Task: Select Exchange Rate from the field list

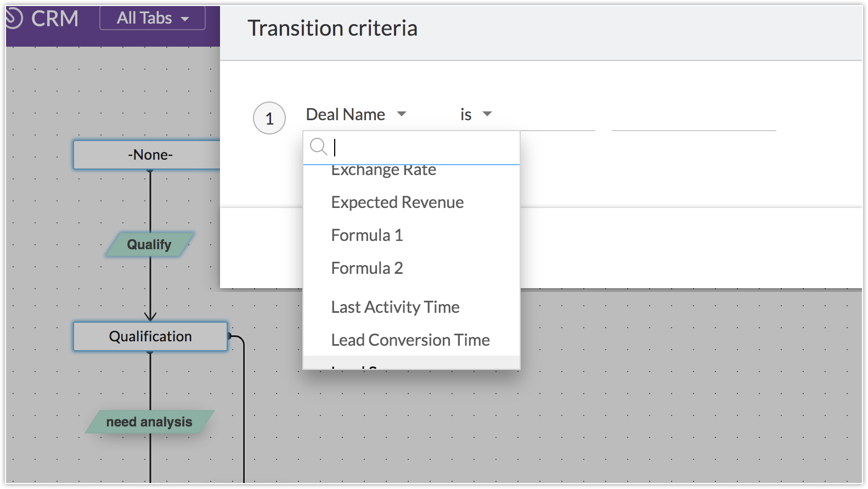Action: (x=384, y=171)
